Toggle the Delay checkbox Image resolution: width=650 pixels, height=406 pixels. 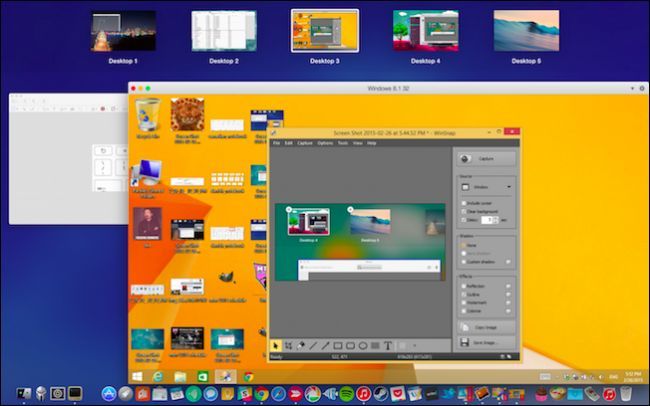[x=464, y=220]
